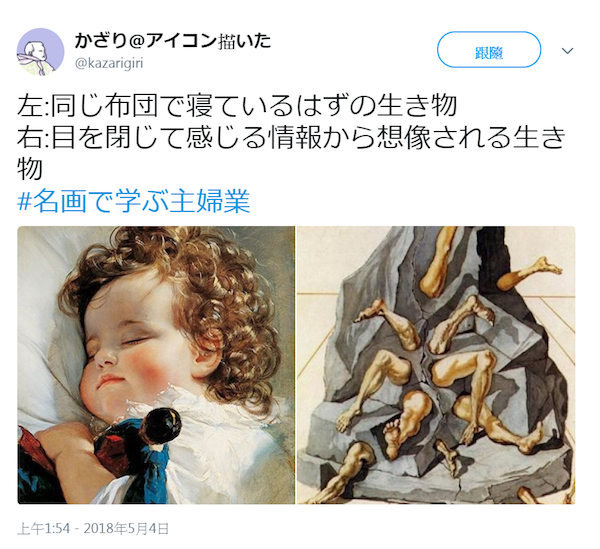Image resolution: width=600 pixels, height=549 pixels.
Task: Open the kazarigiri profile avatar
Action: pyautogui.click(x=40, y=52)
